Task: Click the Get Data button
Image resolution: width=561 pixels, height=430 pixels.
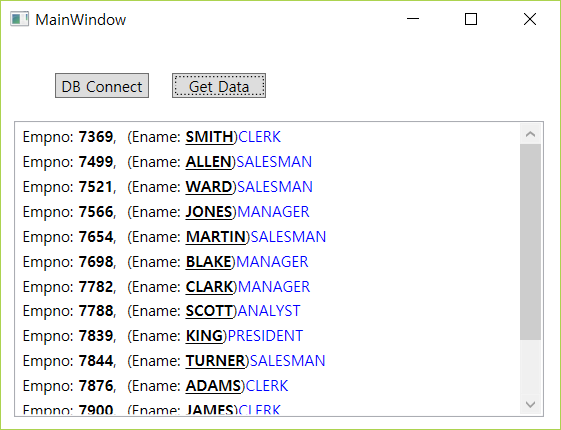Action: point(219,85)
